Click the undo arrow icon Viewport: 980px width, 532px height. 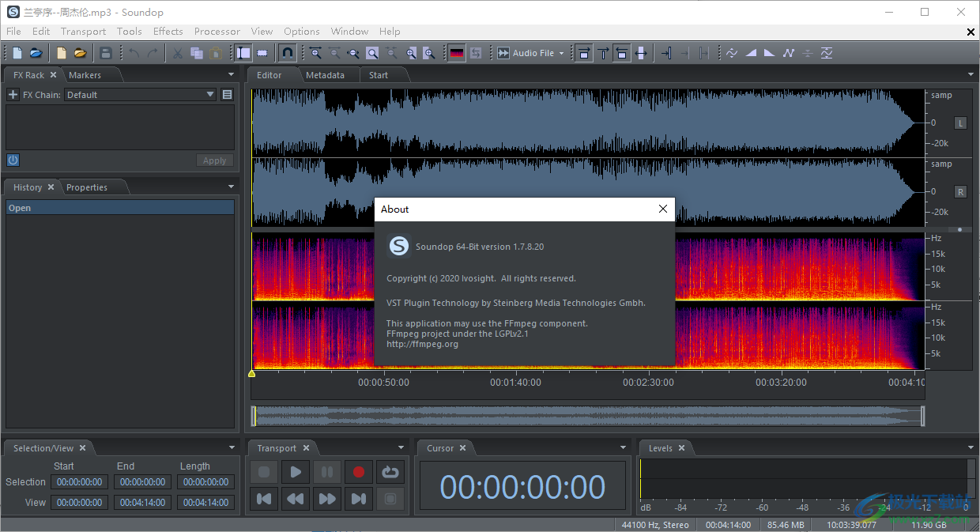[x=134, y=53]
